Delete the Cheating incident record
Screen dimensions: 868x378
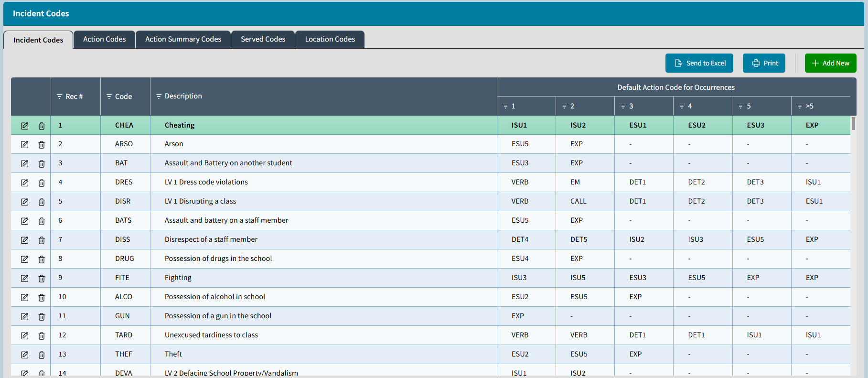click(x=42, y=126)
